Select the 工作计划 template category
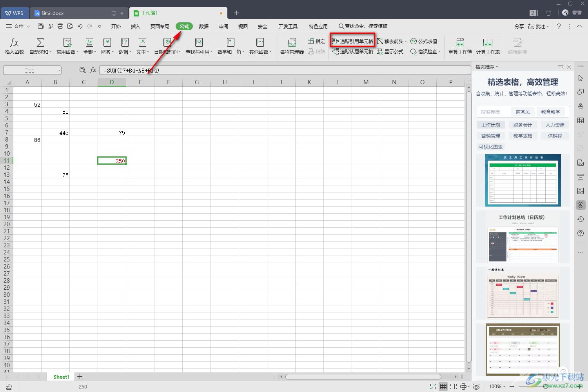 [491, 125]
